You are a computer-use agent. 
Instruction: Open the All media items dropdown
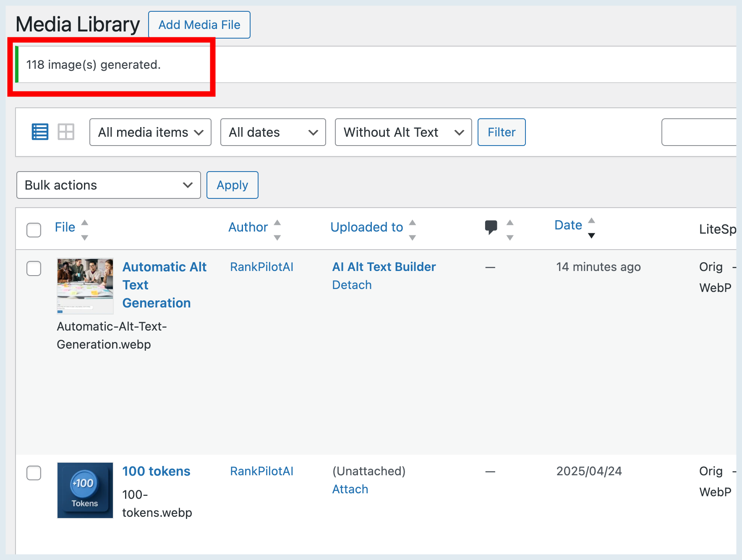pyautogui.click(x=150, y=132)
